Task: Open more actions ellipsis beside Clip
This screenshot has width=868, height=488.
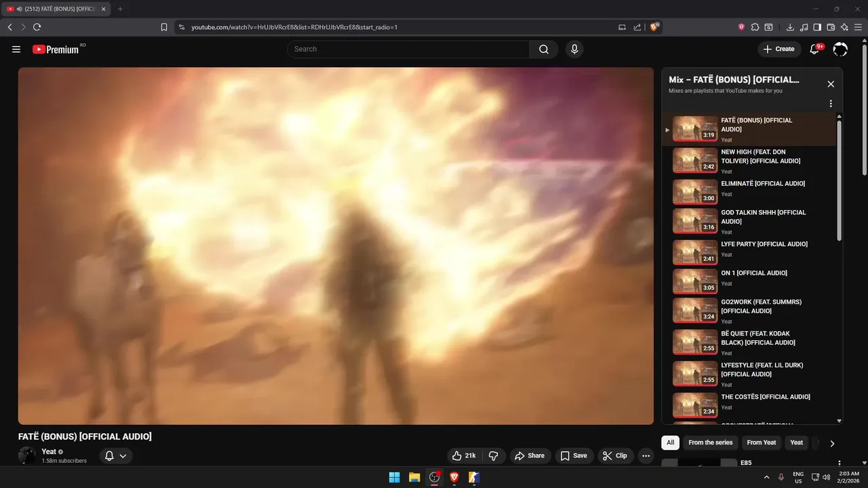Action: [646, 455]
